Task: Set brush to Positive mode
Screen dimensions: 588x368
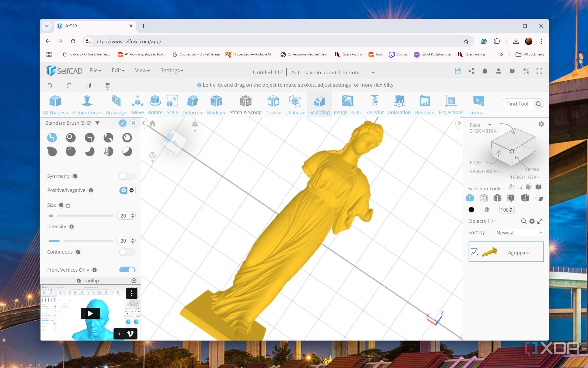Action: (123, 190)
